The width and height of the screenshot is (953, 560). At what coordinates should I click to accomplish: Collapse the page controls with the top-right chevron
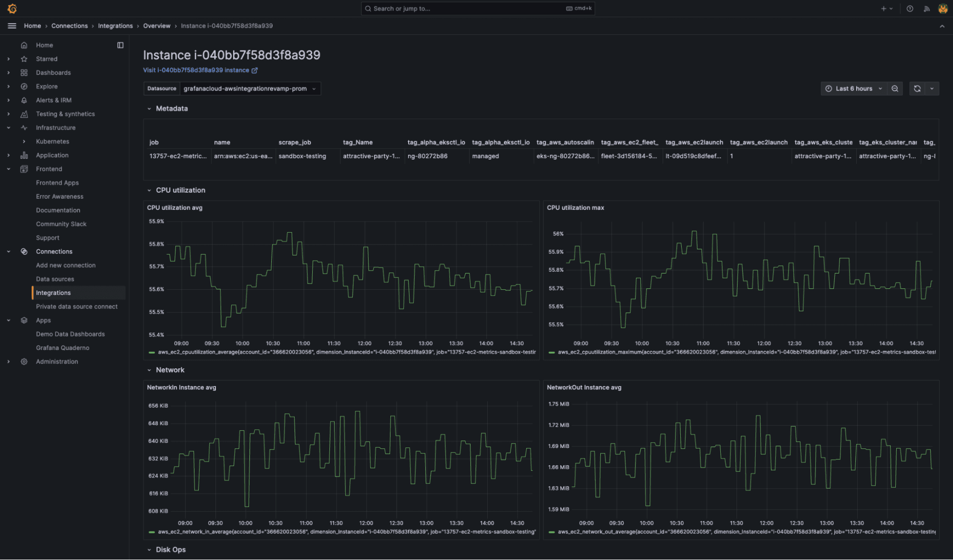(943, 26)
